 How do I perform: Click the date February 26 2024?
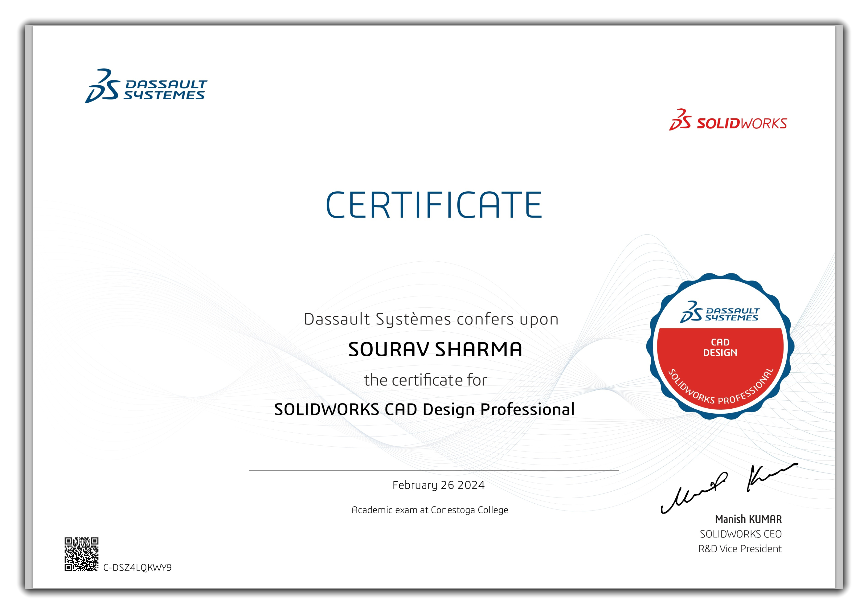tap(438, 485)
